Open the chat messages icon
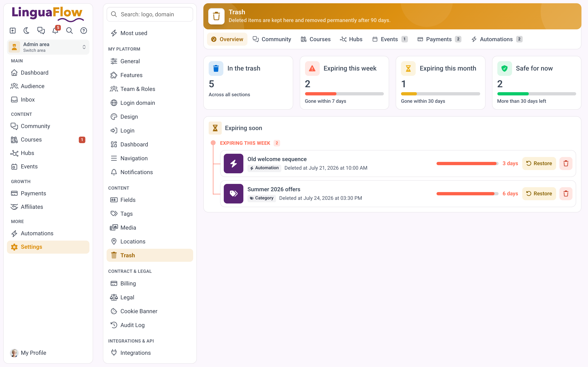Image resolution: width=588 pixels, height=367 pixels. [x=41, y=31]
